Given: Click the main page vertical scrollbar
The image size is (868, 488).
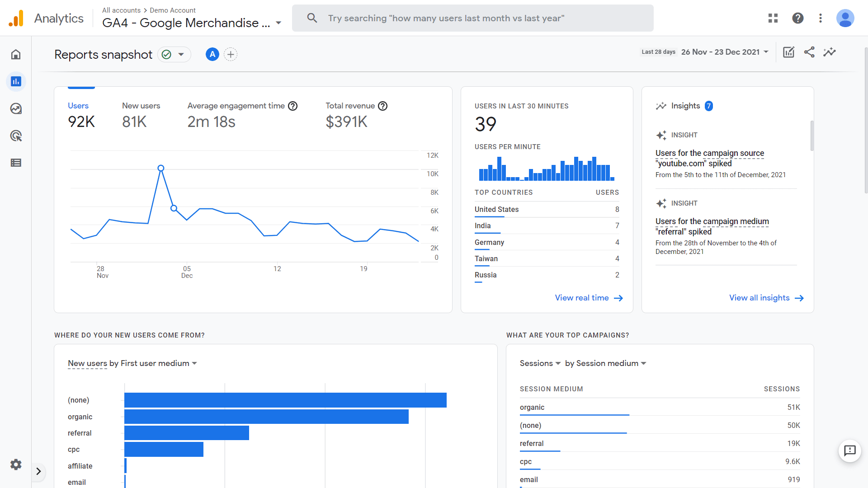Looking at the screenshot, I should 866,121.
